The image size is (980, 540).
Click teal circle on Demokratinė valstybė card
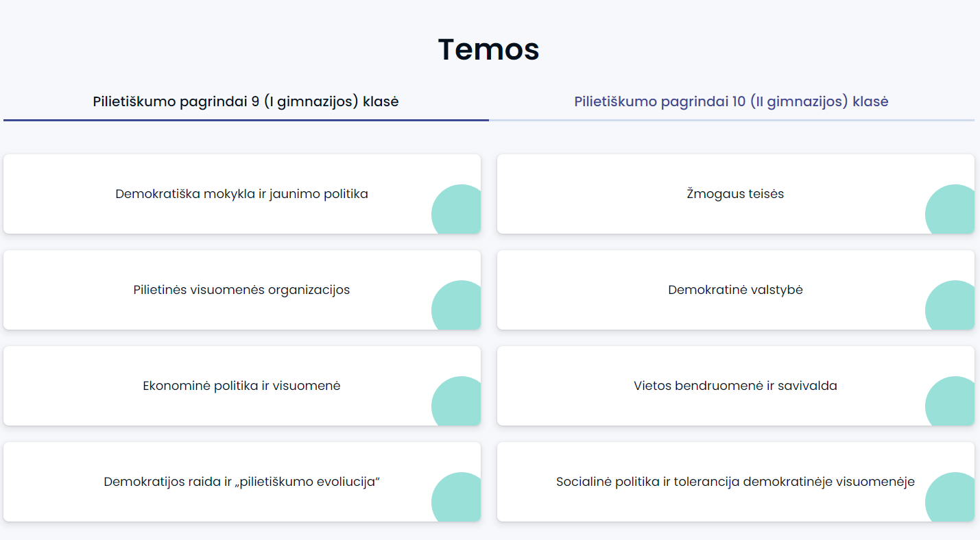(x=951, y=306)
